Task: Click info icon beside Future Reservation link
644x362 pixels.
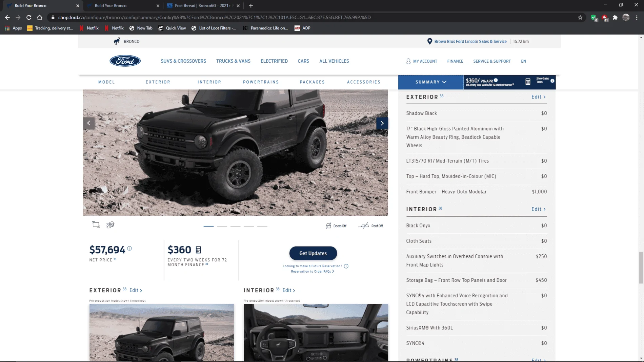Action: (x=346, y=266)
